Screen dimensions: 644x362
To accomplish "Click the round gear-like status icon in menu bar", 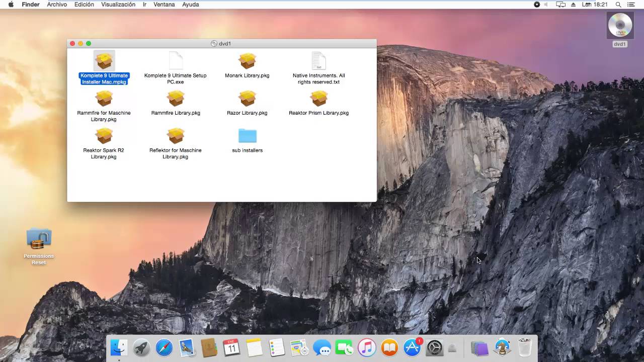I will tap(537, 5).
